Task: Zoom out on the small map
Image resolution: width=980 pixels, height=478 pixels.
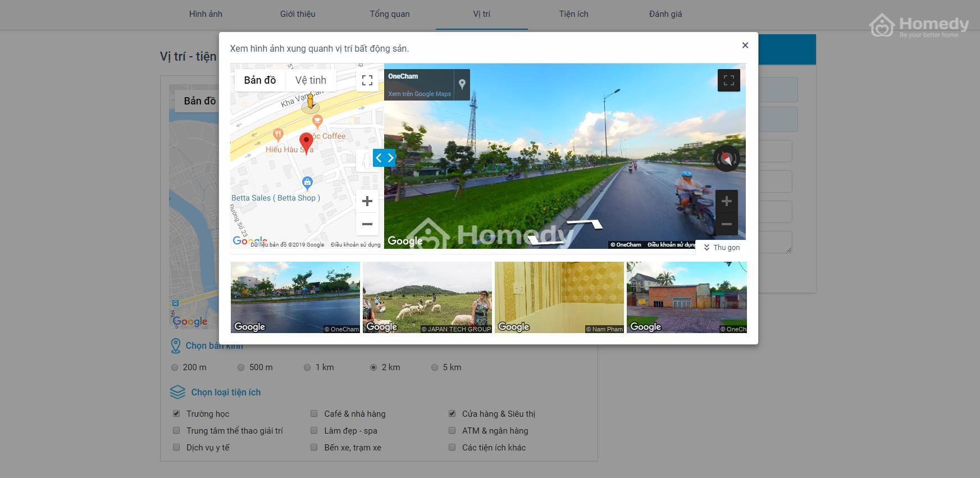Action: [x=367, y=224]
